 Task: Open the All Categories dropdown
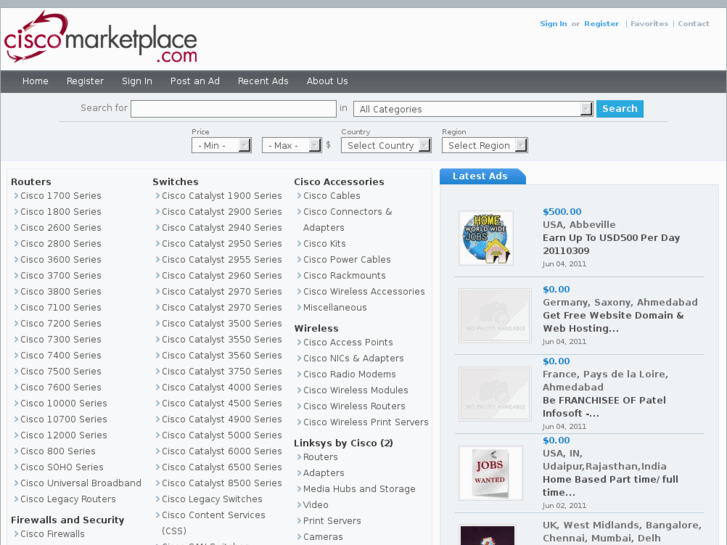point(473,109)
